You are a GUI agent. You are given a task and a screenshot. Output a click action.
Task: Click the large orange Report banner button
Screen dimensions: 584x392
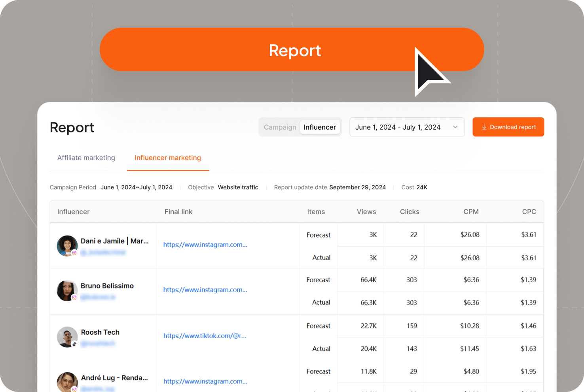[x=292, y=49]
